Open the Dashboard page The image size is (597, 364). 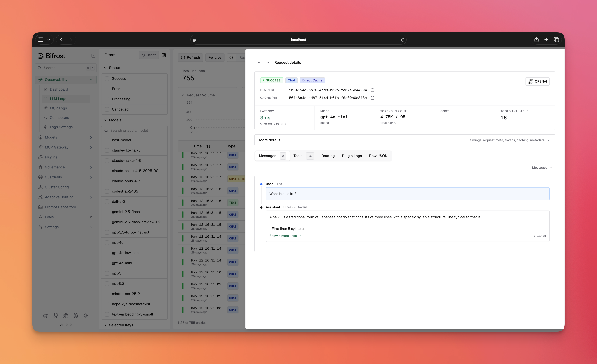(66, 89)
